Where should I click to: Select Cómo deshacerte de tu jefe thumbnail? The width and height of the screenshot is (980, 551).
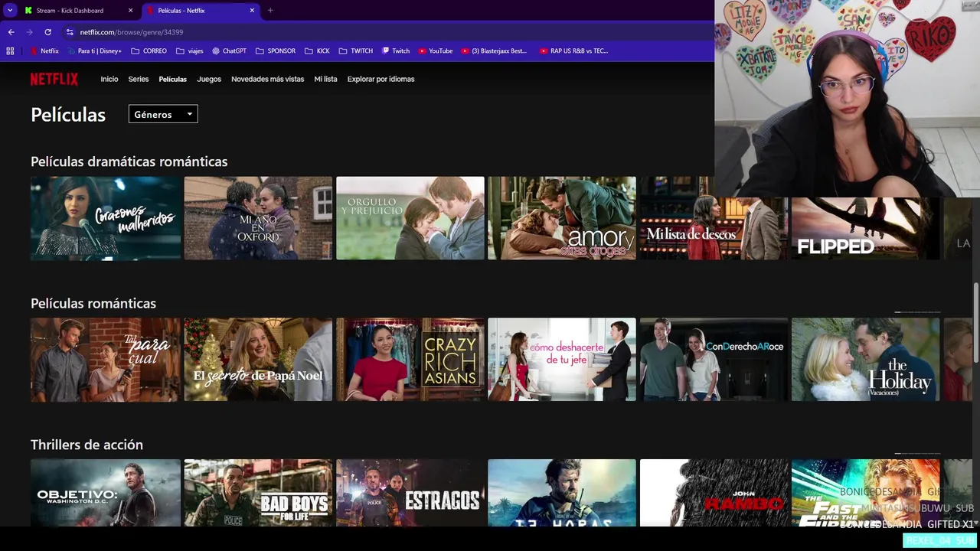[x=562, y=360]
